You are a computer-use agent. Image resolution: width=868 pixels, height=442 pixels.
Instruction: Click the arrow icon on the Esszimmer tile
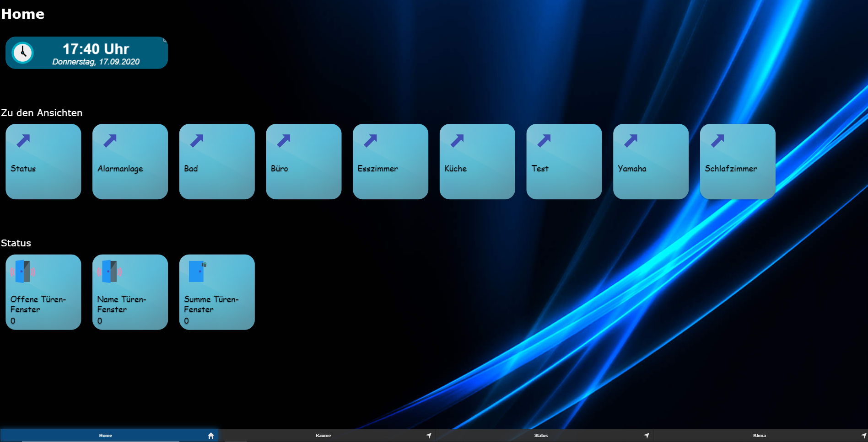point(371,141)
